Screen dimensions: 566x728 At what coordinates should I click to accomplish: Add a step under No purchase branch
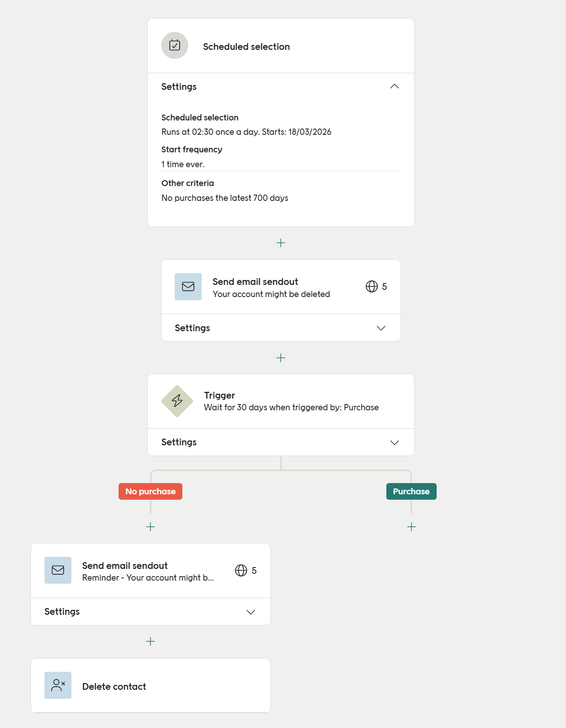(x=150, y=527)
